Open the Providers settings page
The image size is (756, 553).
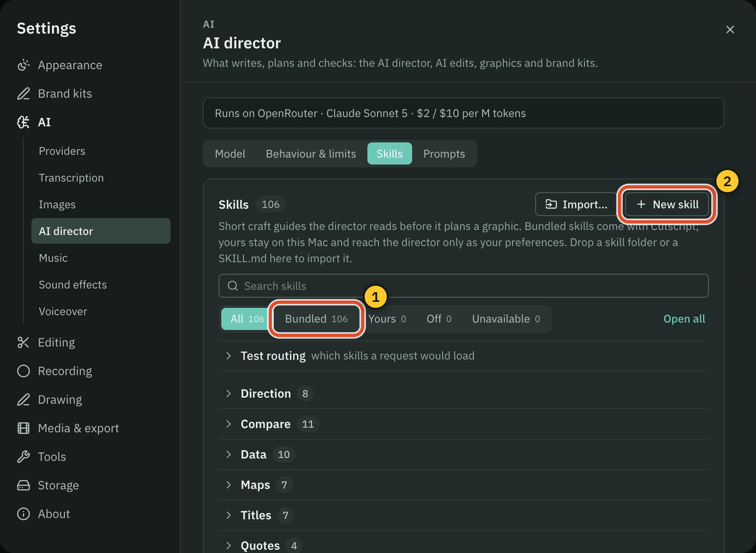(x=101, y=151)
